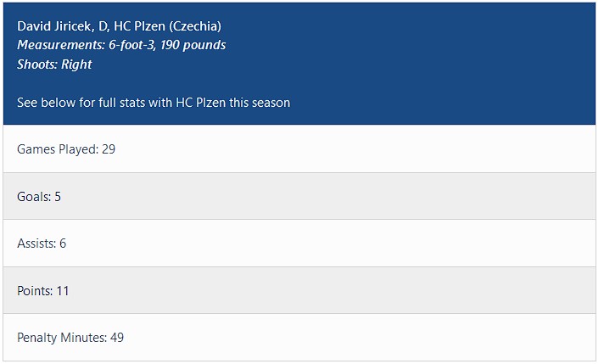This screenshot has width=604, height=364.
Task: Click the Shoots: Right line
Action: click(x=54, y=64)
